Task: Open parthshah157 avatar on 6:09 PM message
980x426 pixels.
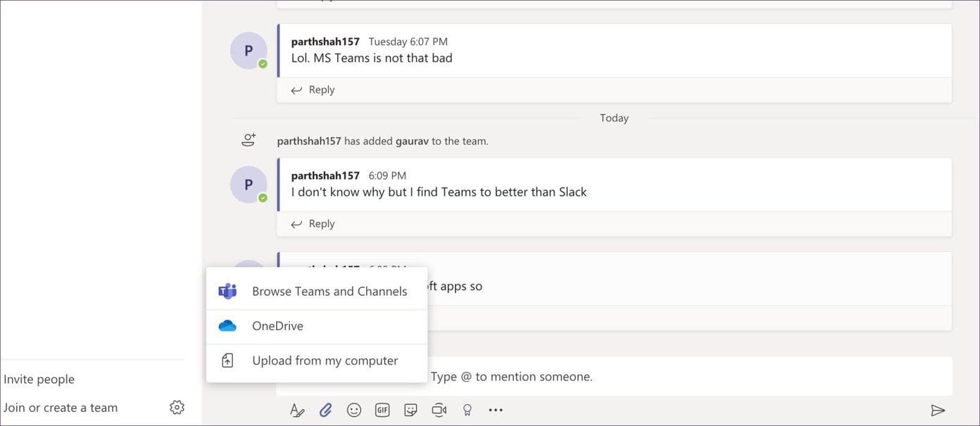Action: tap(249, 184)
